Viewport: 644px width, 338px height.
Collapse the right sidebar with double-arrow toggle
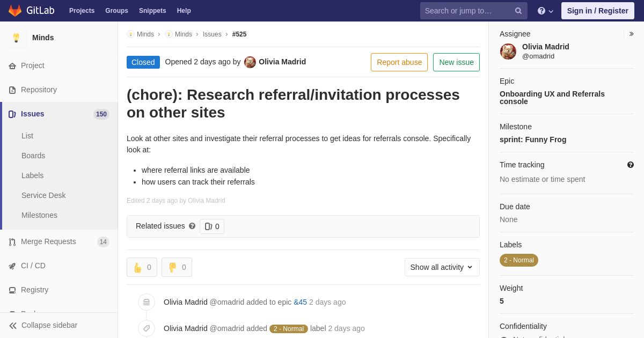coord(631,34)
